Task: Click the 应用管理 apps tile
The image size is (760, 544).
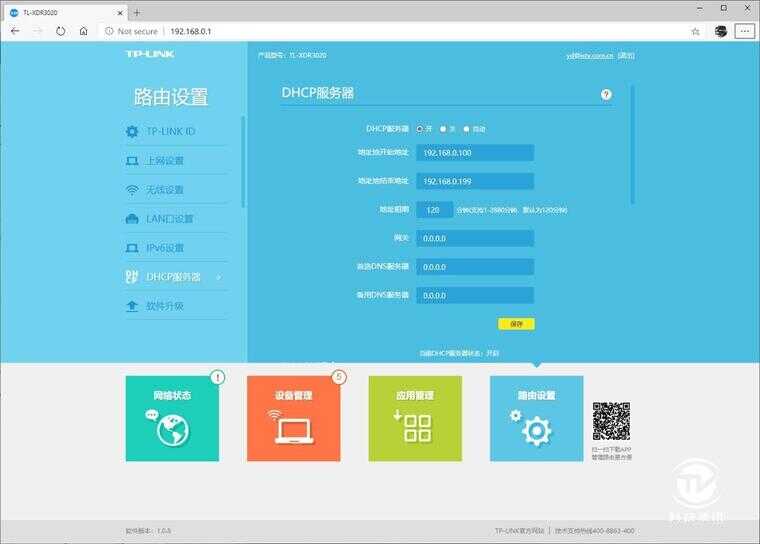Action: (x=415, y=419)
